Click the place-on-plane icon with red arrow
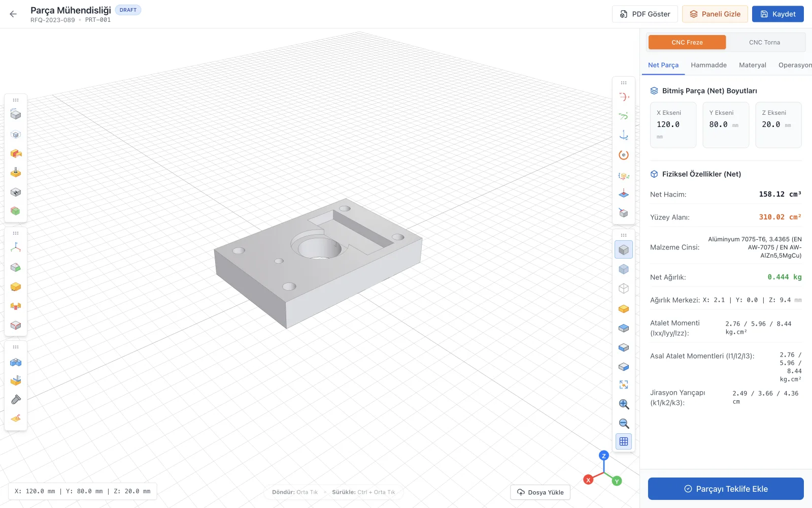Screen dimensions: 812x508 click(624, 194)
